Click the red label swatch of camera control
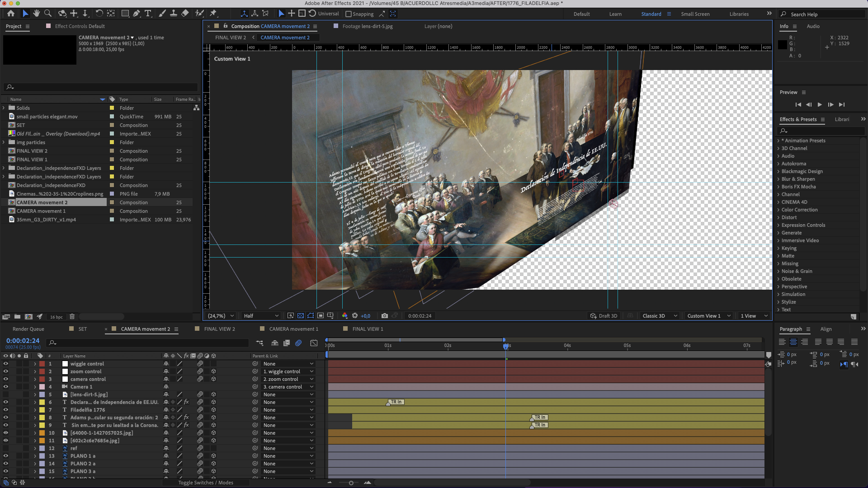The image size is (868, 488). tap(42, 379)
